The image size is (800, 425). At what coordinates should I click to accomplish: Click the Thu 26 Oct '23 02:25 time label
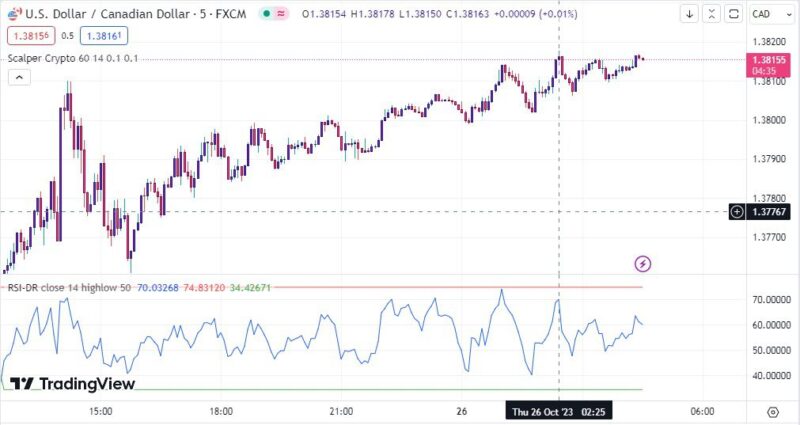(x=559, y=411)
